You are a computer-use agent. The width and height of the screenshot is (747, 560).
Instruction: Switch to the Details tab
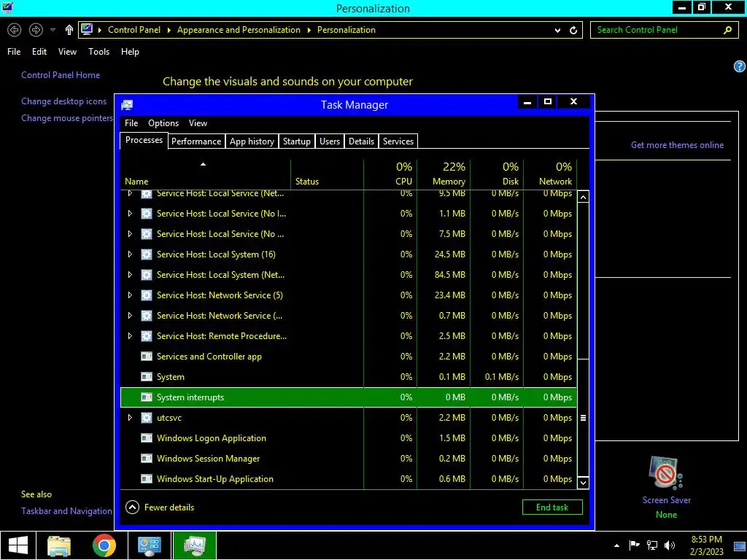361,141
